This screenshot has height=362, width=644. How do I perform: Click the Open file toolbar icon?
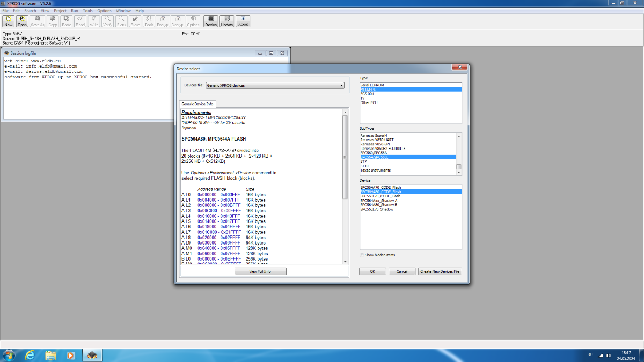pos(22,21)
